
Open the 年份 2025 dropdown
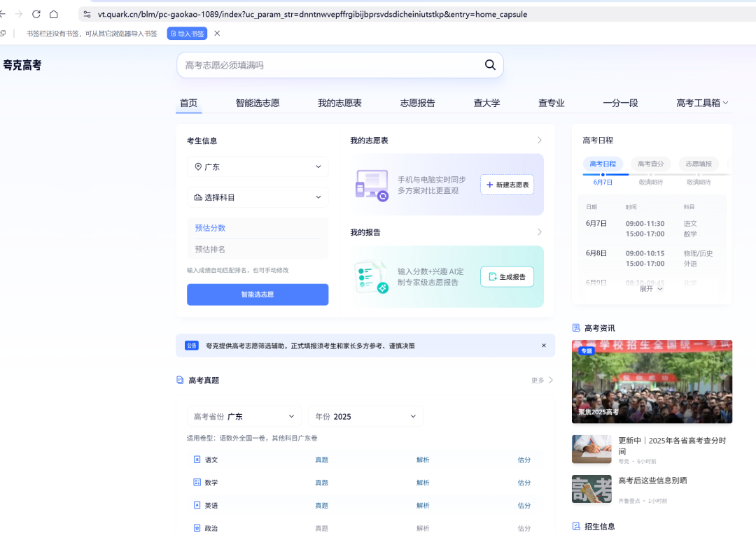point(365,416)
